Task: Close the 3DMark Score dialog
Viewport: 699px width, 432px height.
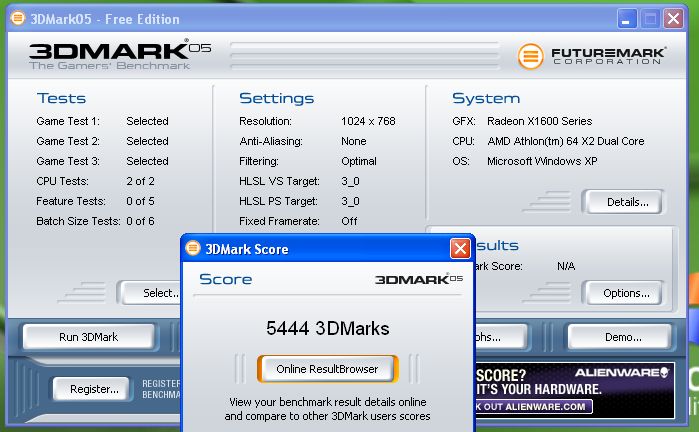Action: 460,248
